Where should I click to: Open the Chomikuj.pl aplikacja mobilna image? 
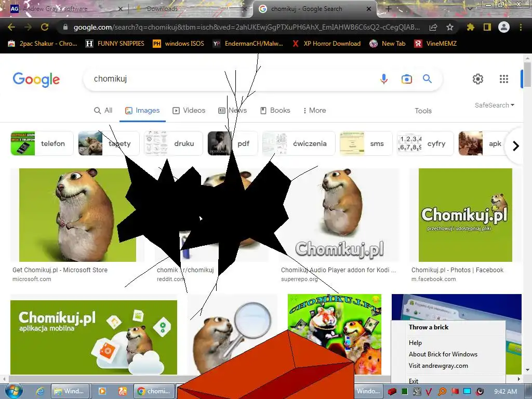[x=94, y=337]
